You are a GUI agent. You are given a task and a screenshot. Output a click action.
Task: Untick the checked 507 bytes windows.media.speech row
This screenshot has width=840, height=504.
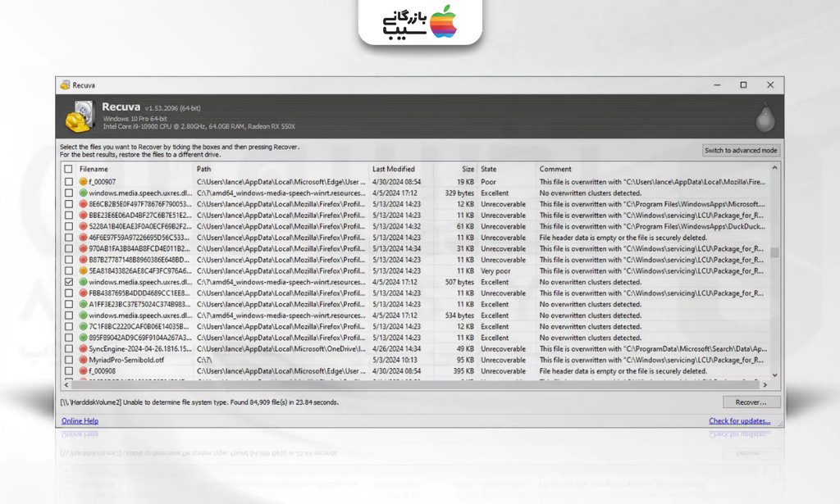click(69, 282)
